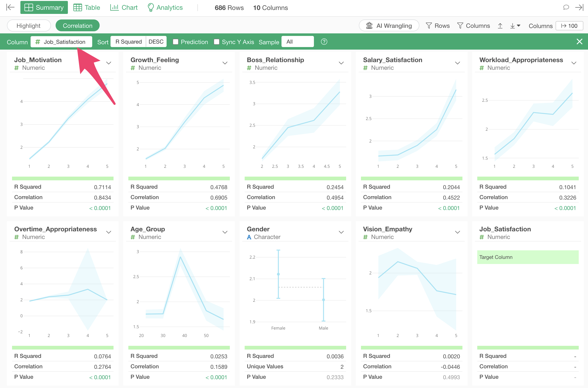Expand the Boss_Relationship card menu
The height and width of the screenshot is (388, 588).
tap(341, 63)
